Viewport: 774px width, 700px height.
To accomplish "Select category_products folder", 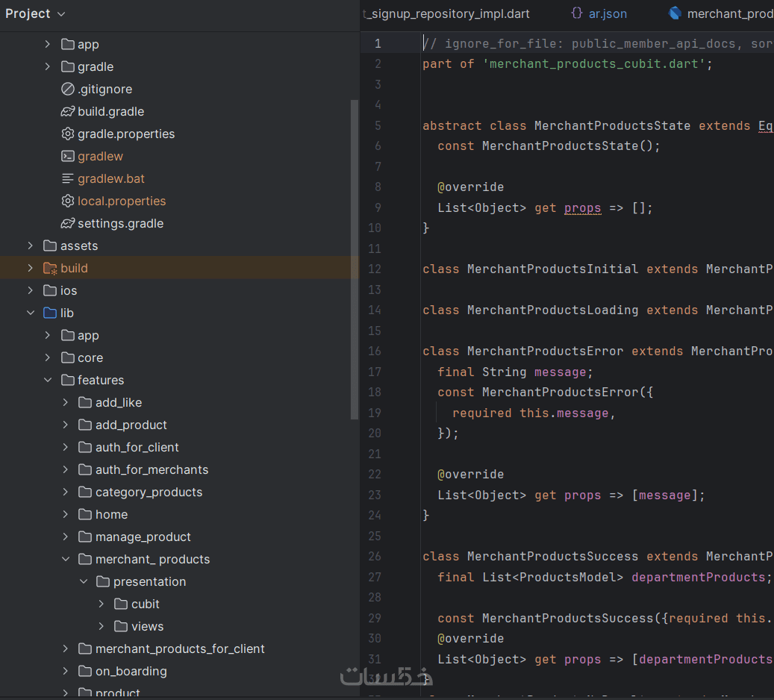I will (x=149, y=493).
